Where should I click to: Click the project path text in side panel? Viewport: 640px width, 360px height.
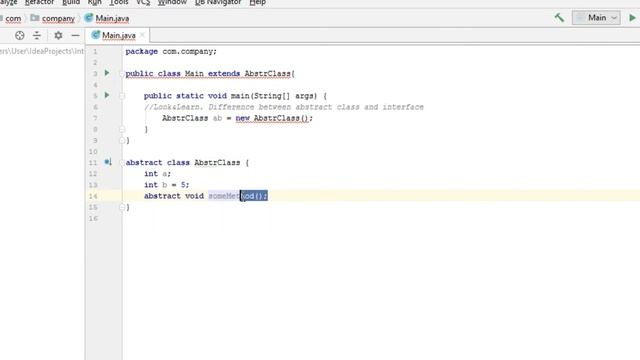tap(42, 51)
